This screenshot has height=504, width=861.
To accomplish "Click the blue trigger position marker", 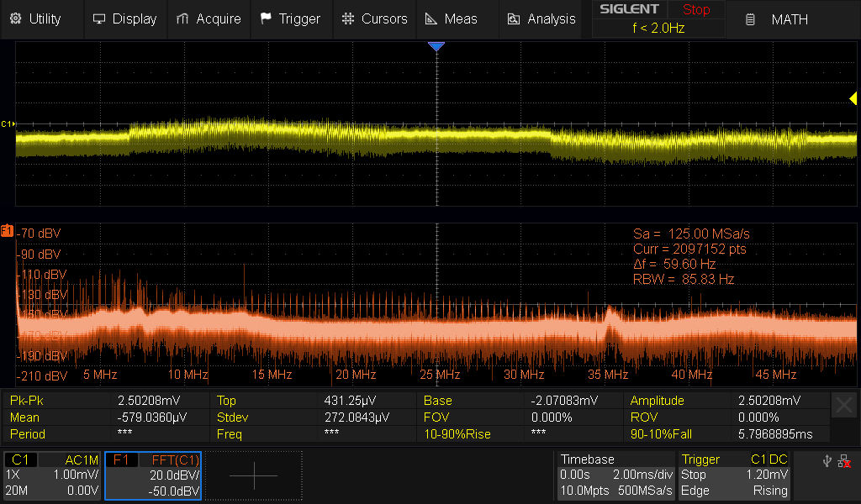I will point(436,47).
